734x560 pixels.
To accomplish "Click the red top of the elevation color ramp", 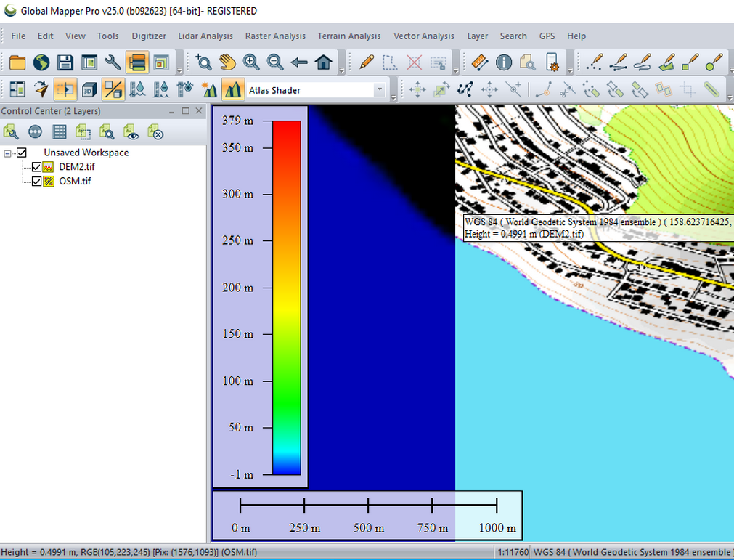I will 286,129.
